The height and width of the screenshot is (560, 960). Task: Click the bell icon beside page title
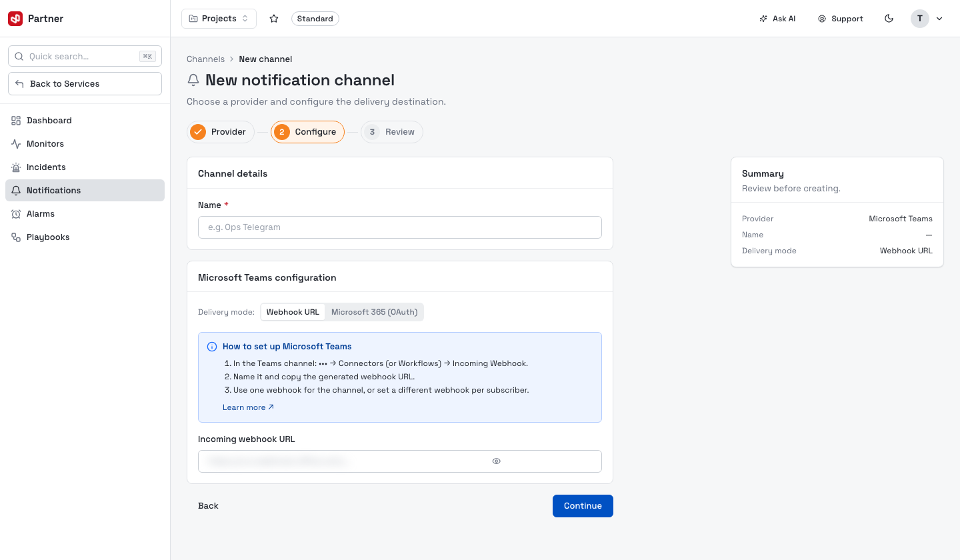pos(193,81)
